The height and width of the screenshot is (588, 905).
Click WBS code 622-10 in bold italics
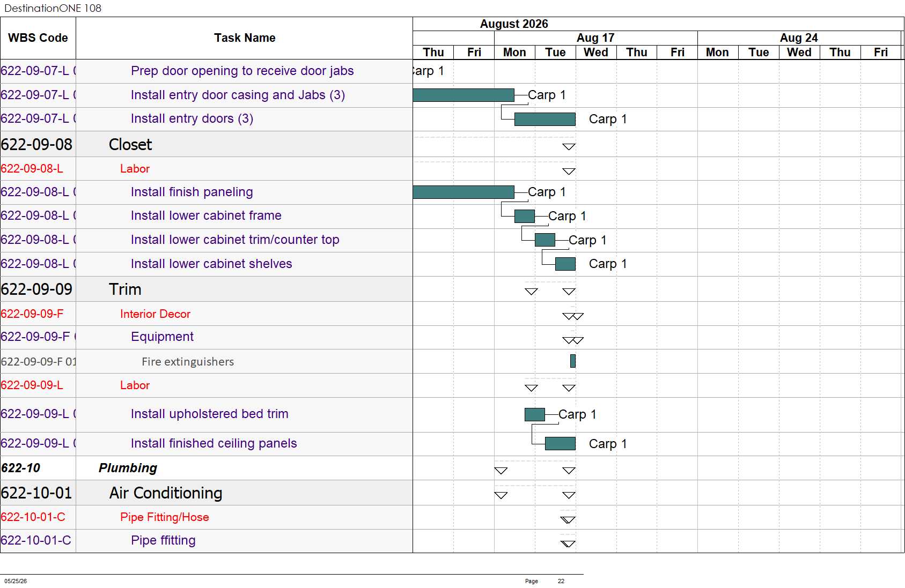coord(20,468)
